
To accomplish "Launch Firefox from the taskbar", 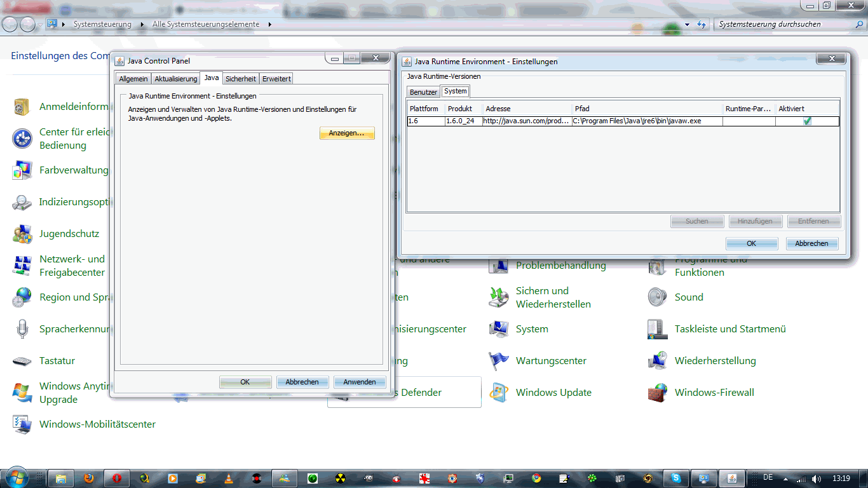I will pos(90,478).
